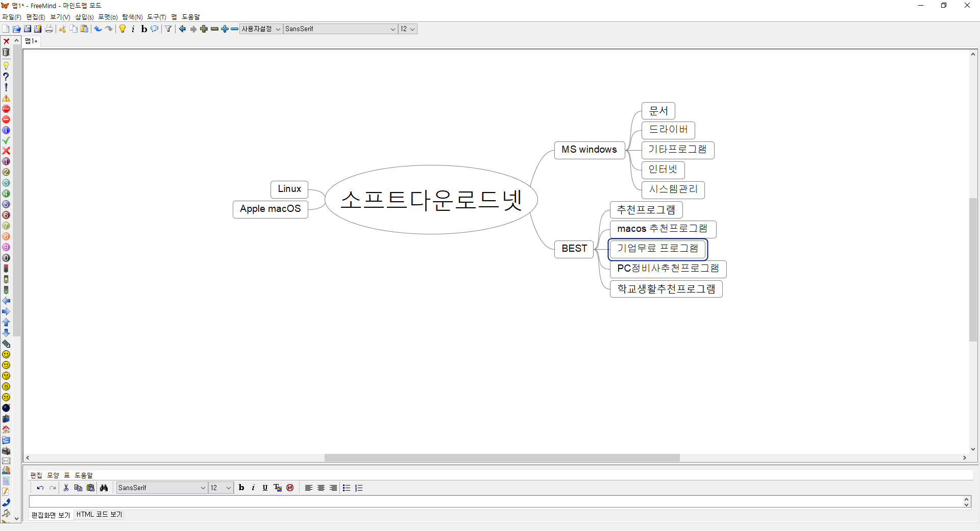Open the font size 12 dropdown in main toolbar
This screenshot has width=980, height=531.
(x=408, y=29)
